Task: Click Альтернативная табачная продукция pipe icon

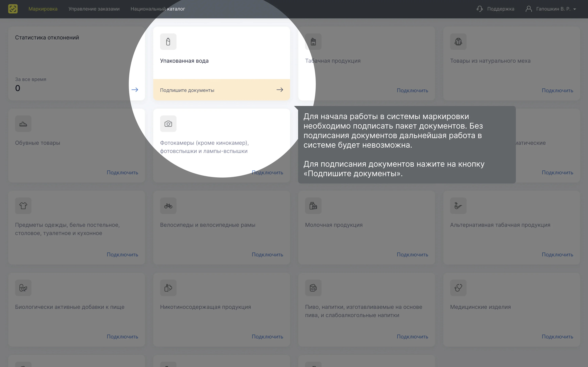Action: (x=458, y=206)
